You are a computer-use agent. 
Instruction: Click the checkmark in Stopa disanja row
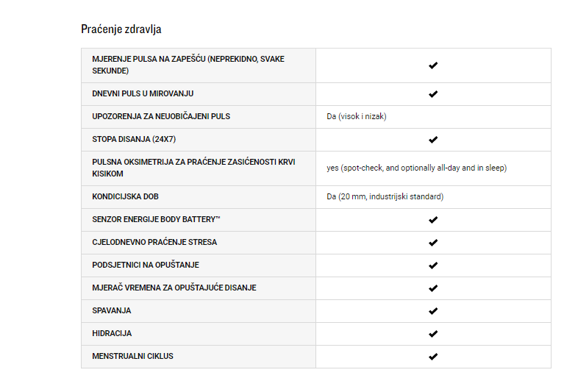point(433,140)
